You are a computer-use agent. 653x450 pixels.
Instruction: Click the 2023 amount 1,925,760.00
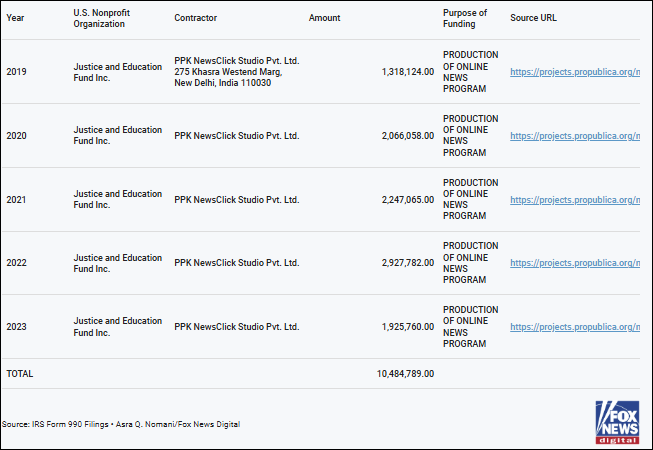click(x=408, y=327)
